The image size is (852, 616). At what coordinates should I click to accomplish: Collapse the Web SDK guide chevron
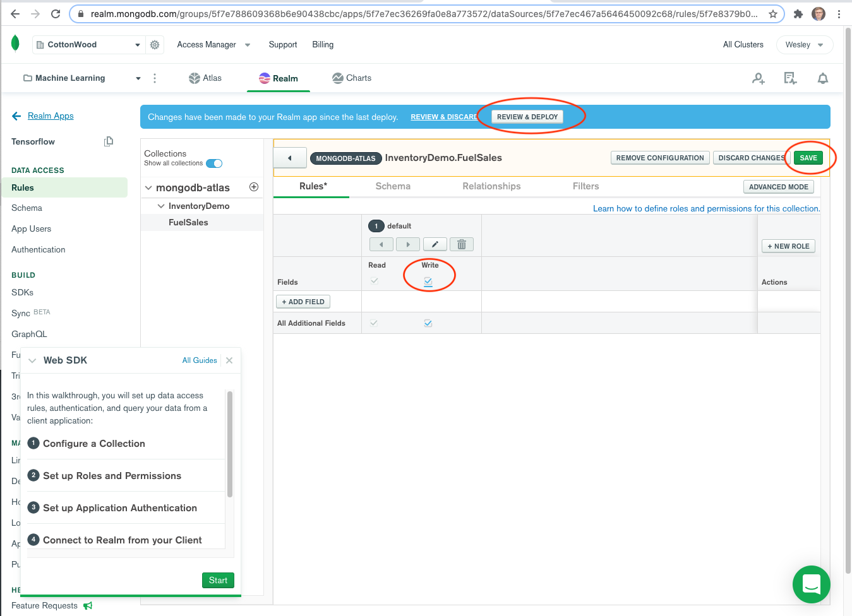click(x=32, y=360)
